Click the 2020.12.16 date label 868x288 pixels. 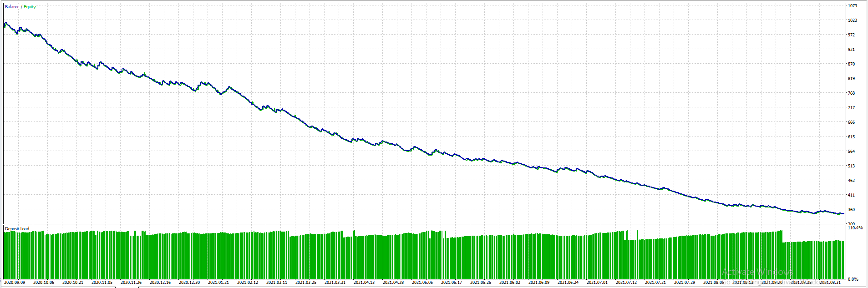tap(160, 283)
